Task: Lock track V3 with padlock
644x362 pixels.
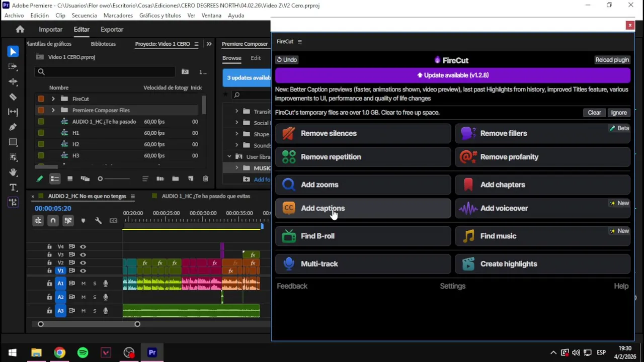Action: point(49,254)
